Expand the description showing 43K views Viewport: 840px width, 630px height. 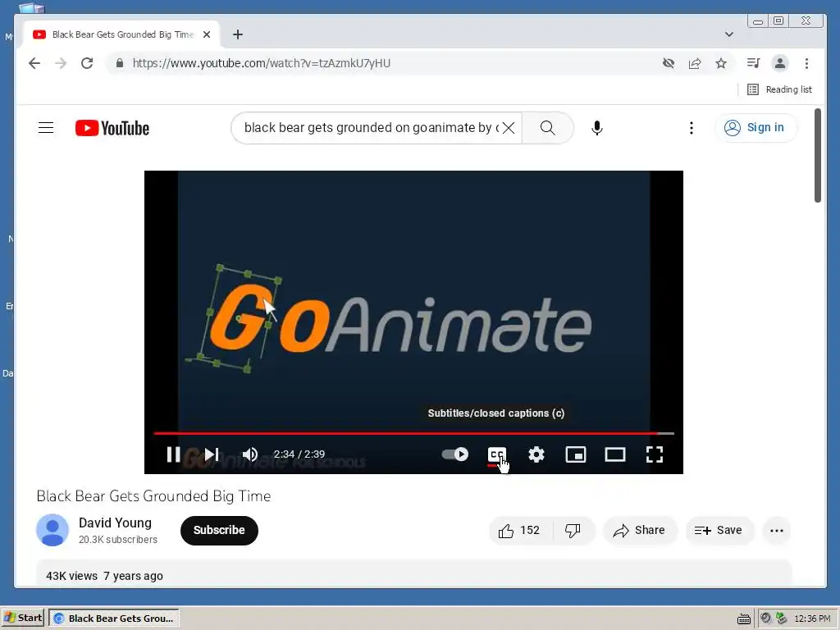(413, 573)
